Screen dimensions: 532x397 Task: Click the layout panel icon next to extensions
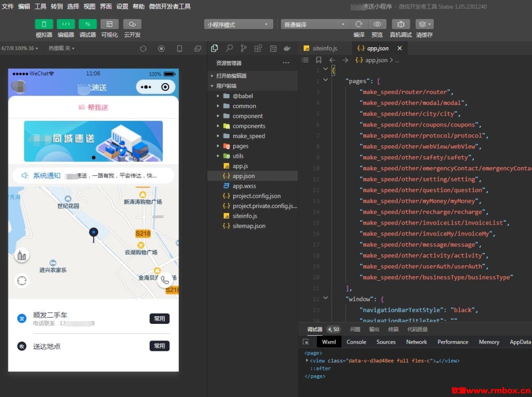[x=273, y=48]
